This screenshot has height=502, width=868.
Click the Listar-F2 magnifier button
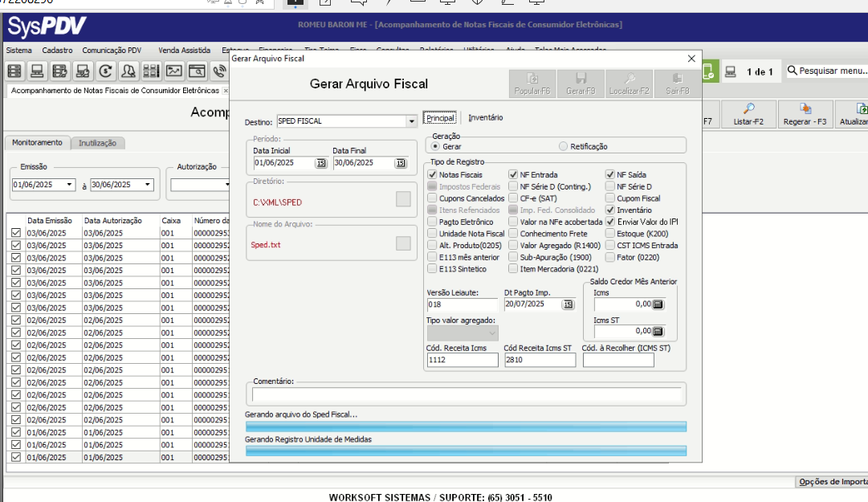click(748, 114)
